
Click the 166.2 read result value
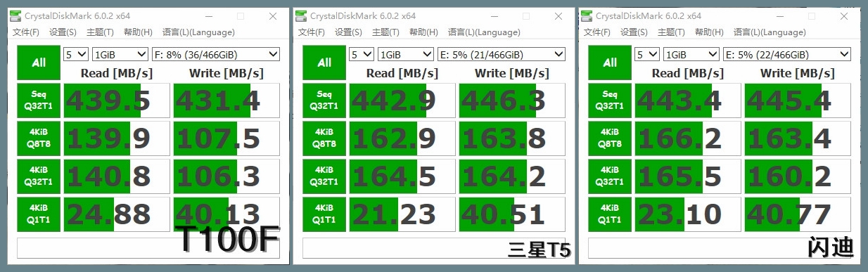(x=688, y=138)
